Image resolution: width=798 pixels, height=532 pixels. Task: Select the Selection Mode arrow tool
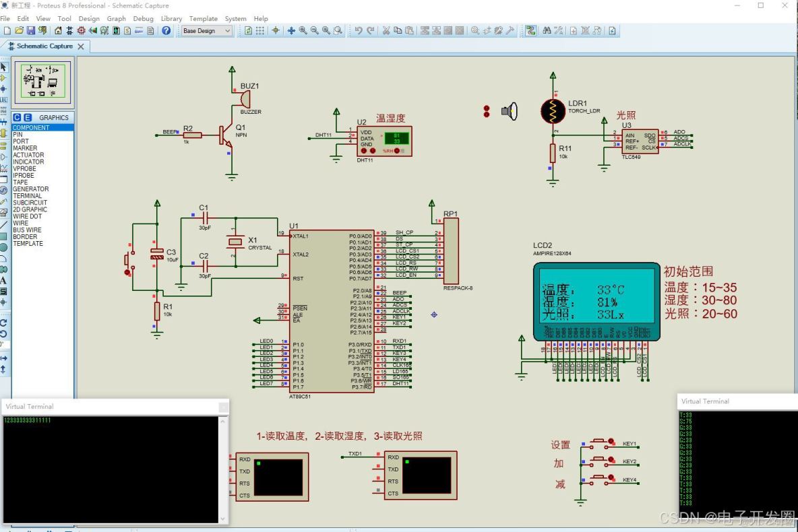coord(4,67)
